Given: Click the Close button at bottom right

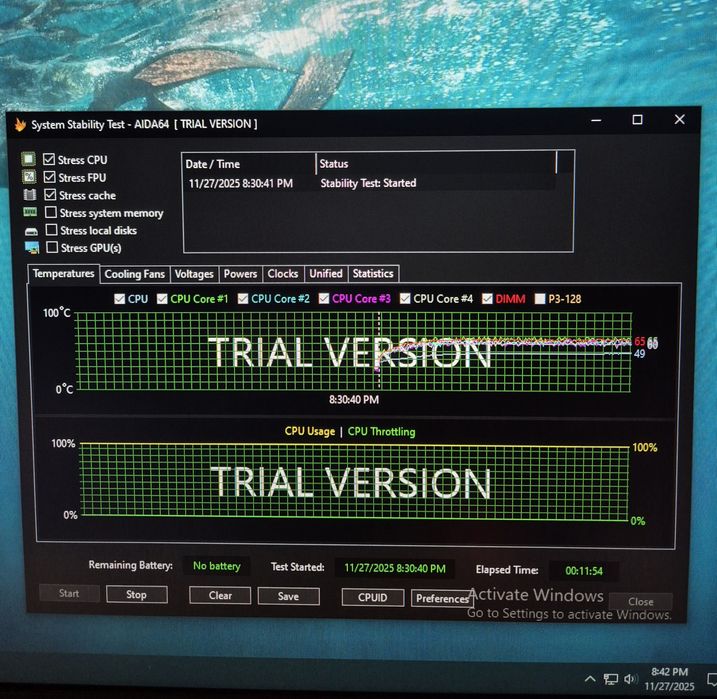Looking at the screenshot, I should (641, 602).
